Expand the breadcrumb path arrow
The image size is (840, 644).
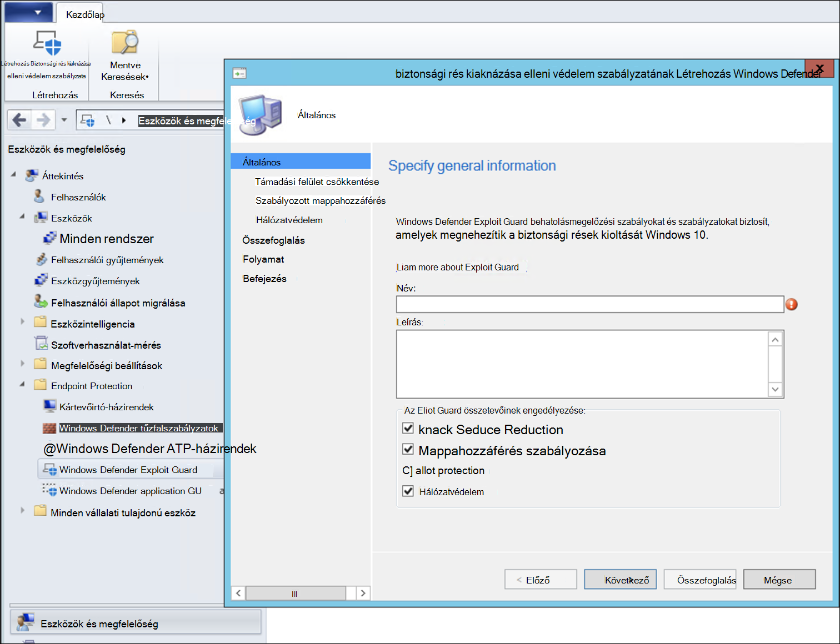coord(124,120)
